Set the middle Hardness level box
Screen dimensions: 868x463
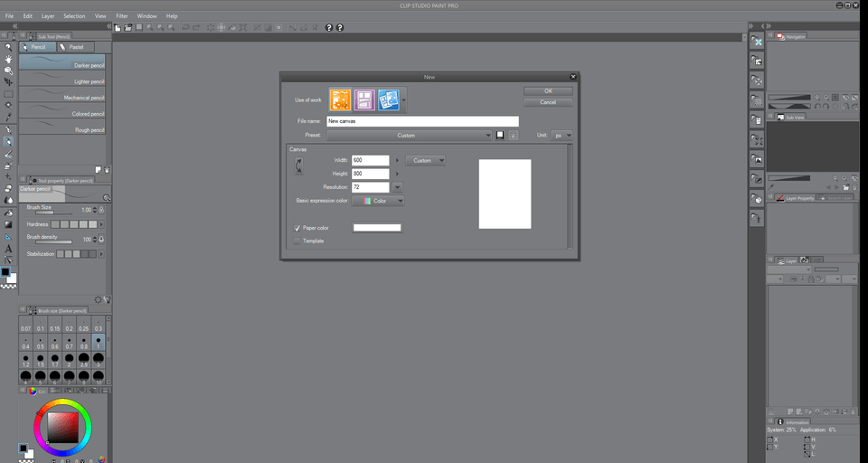73,224
